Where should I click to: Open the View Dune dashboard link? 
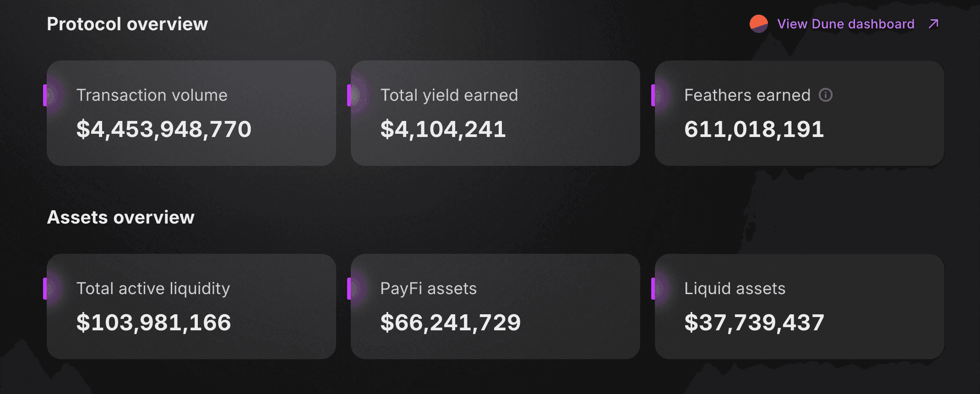point(845,24)
